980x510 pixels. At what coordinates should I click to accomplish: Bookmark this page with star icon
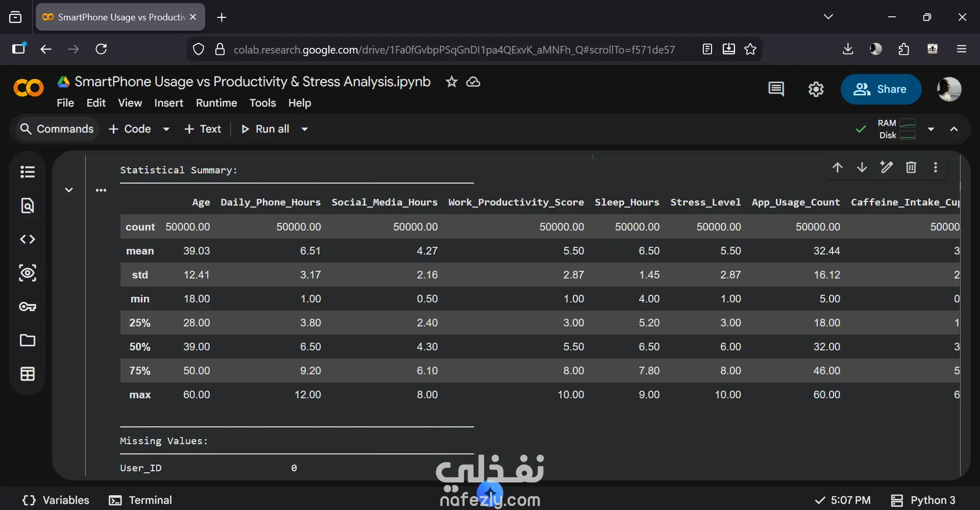point(750,49)
